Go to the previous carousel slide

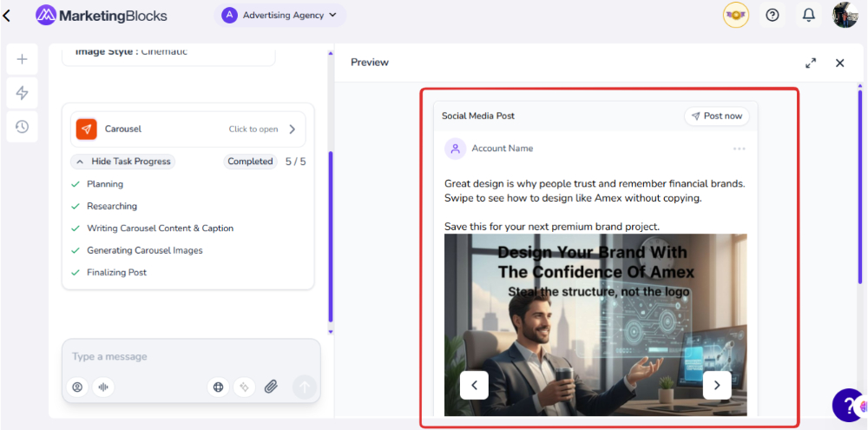point(474,384)
